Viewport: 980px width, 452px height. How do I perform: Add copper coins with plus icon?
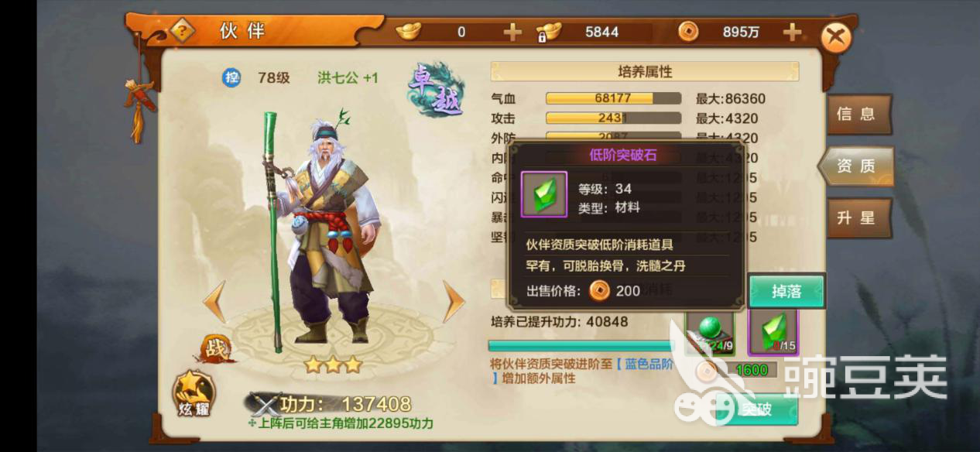(x=792, y=32)
